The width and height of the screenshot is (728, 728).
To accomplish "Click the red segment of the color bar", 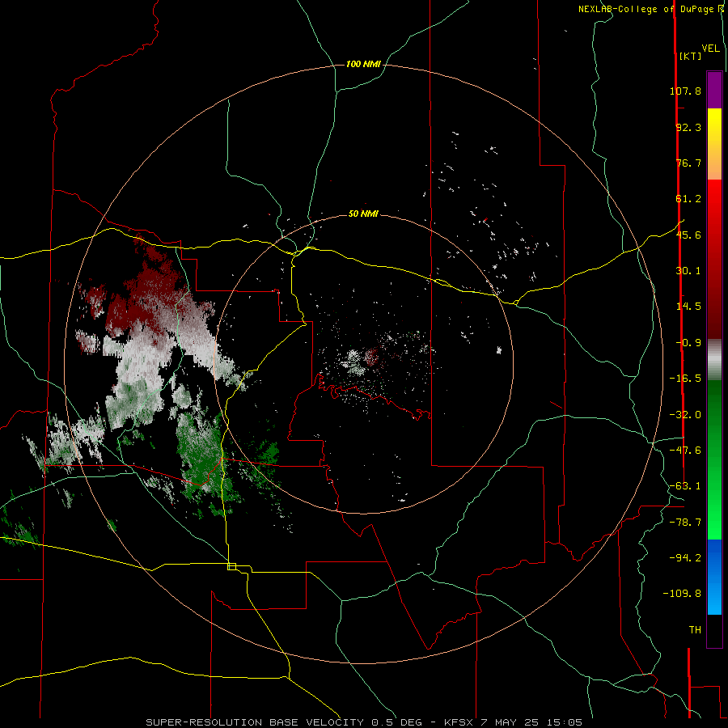I will tap(714, 259).
